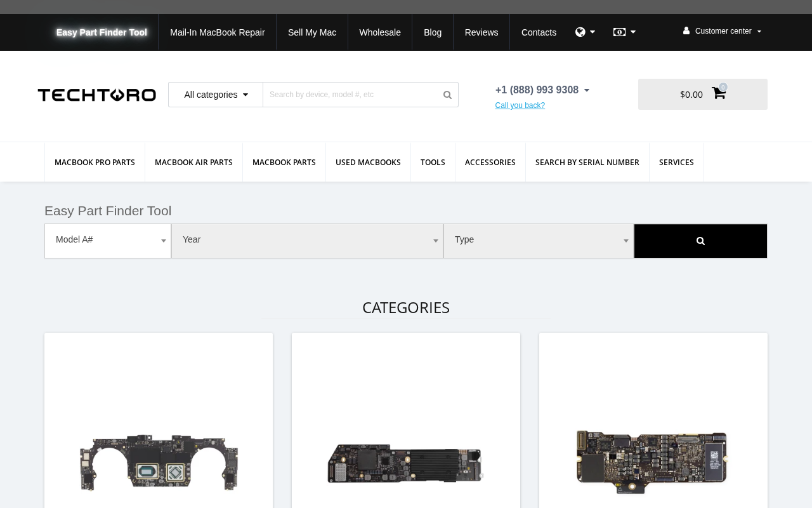Click the Call you back? link
This screenshot has height=508, width=812.
pyautogui.click(x=520, y=105)
